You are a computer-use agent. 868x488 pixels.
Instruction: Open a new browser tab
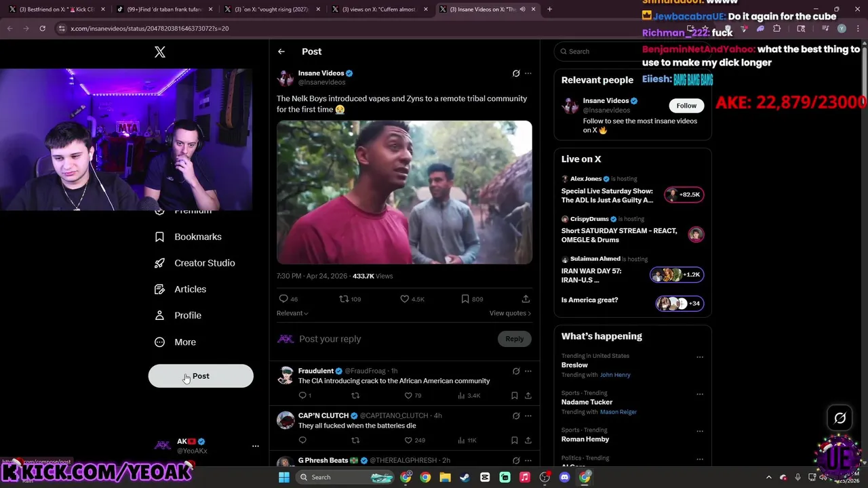549,9
